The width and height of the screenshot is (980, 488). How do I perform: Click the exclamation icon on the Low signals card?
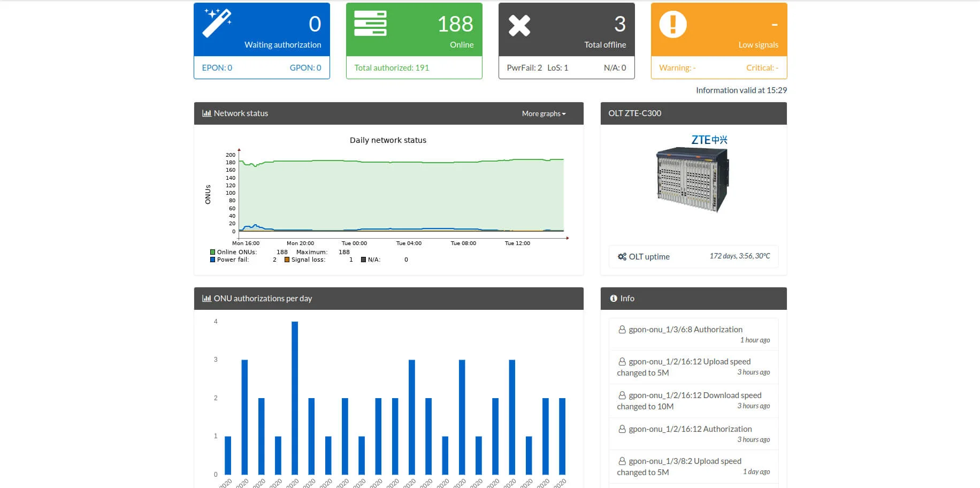pyautogui.click(x=673, y=24)
